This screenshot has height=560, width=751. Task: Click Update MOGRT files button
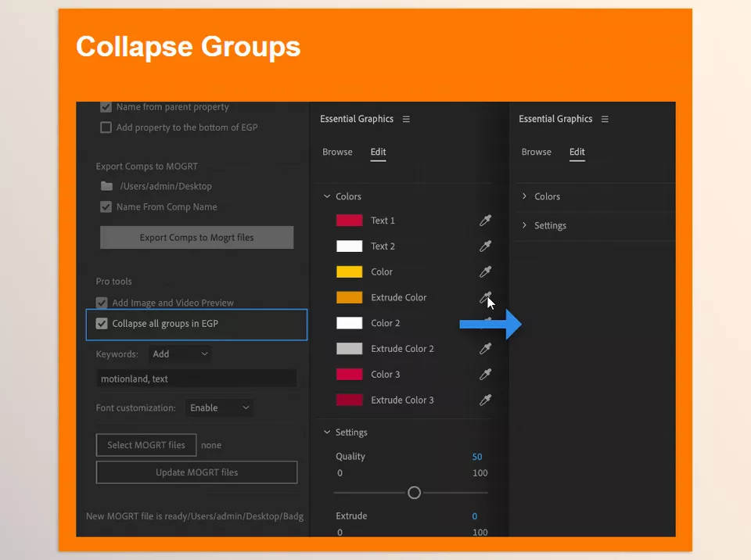point(197,472)
